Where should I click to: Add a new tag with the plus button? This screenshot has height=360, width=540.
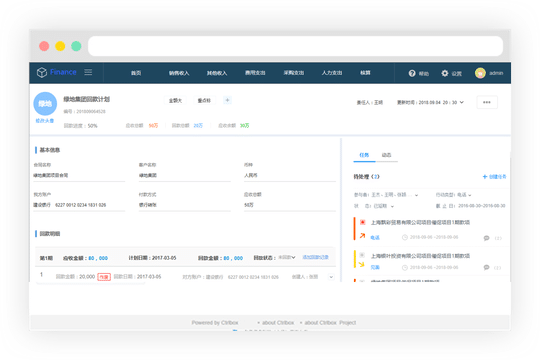pos(227,100)
